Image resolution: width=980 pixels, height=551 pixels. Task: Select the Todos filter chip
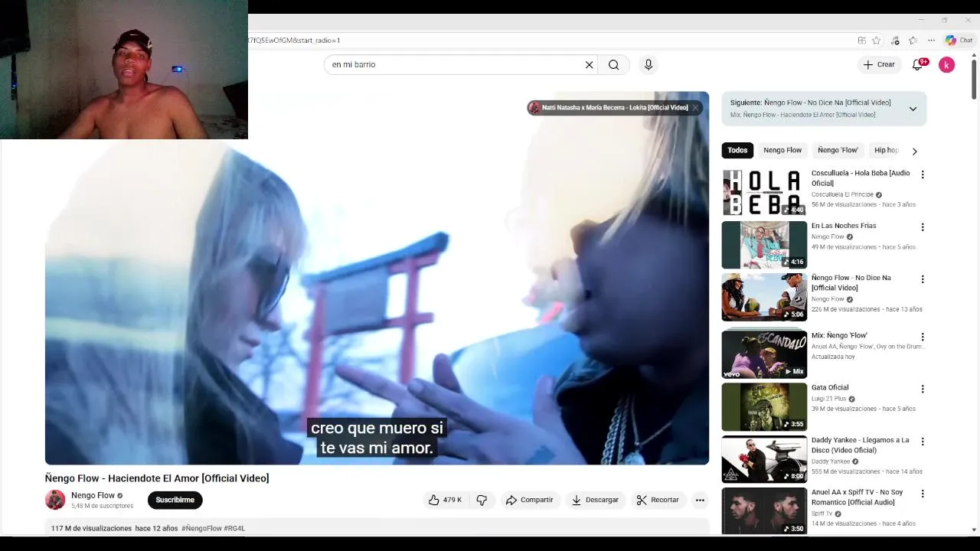[x=737, y=151]
